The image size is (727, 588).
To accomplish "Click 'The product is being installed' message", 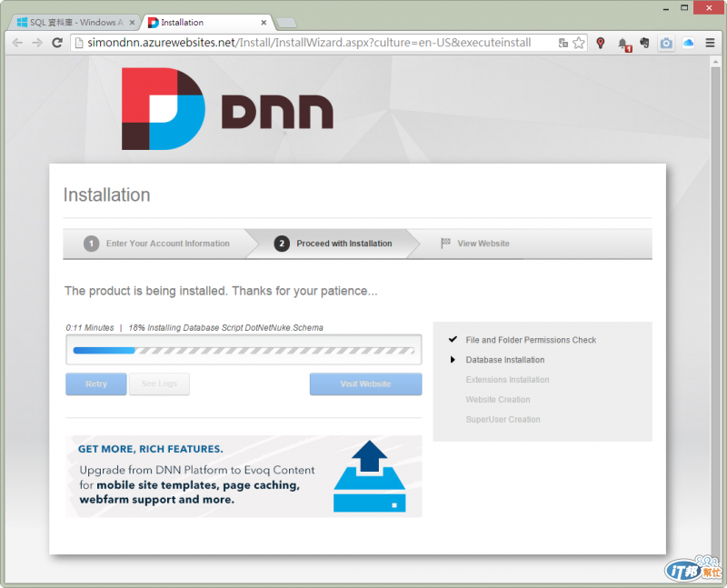I will click(x=221, y=291).
